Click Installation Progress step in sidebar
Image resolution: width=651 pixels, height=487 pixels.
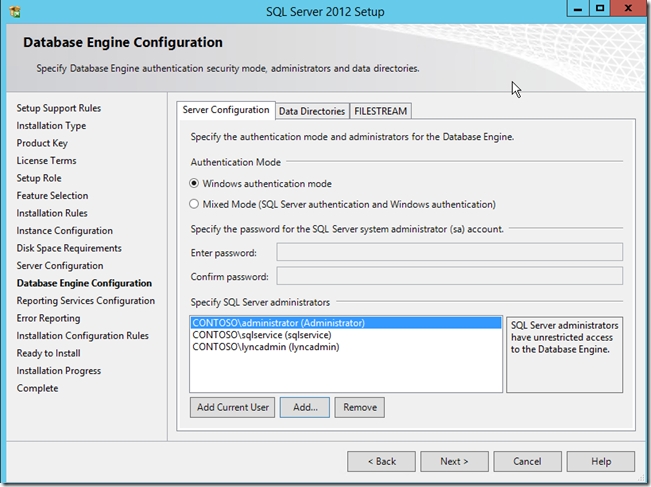tap(59, 371)
